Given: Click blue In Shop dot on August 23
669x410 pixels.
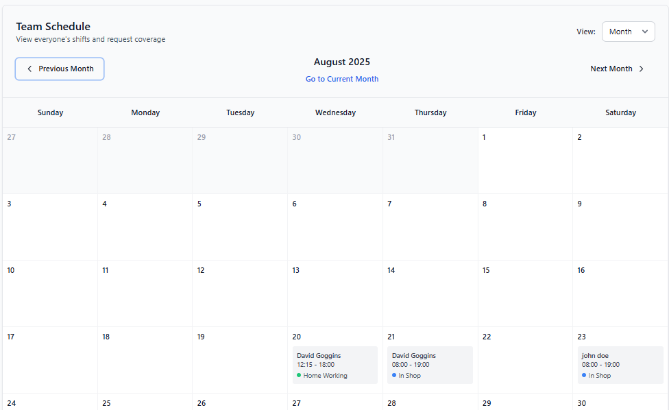Looking at the screenshot, I should 584,375.
